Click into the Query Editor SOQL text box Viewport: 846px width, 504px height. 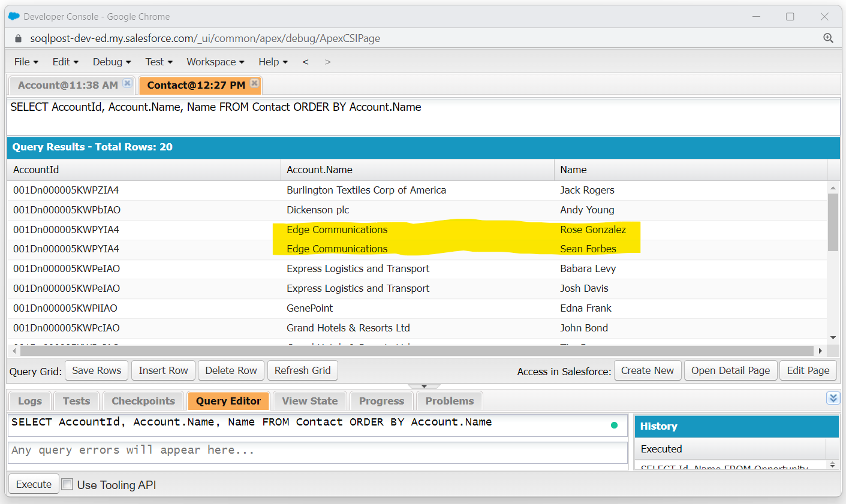click(x=317, y=425)
